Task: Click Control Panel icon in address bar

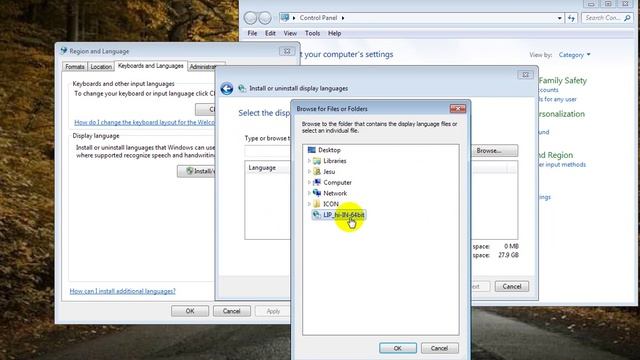Action: [285, 18]
